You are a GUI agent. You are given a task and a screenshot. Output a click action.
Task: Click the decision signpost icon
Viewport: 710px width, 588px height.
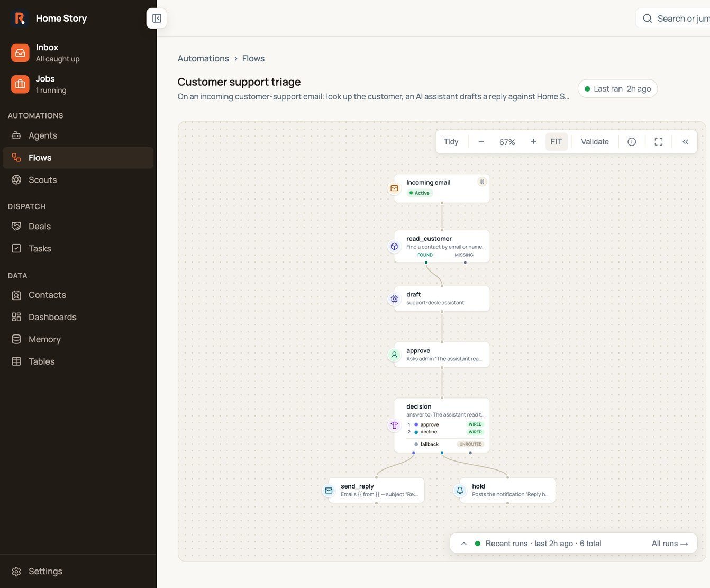[394, 426]
